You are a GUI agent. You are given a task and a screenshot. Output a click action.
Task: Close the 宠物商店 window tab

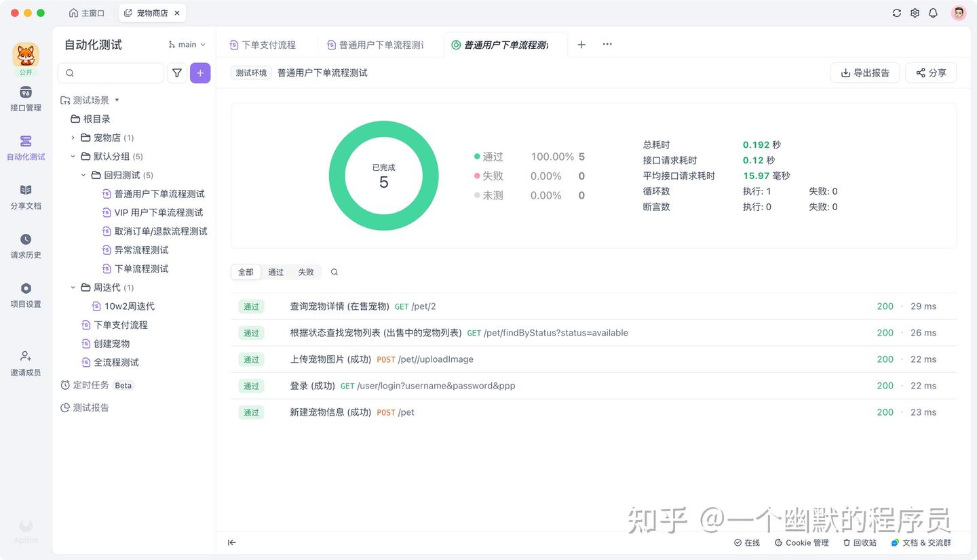(x=177, y=13)
